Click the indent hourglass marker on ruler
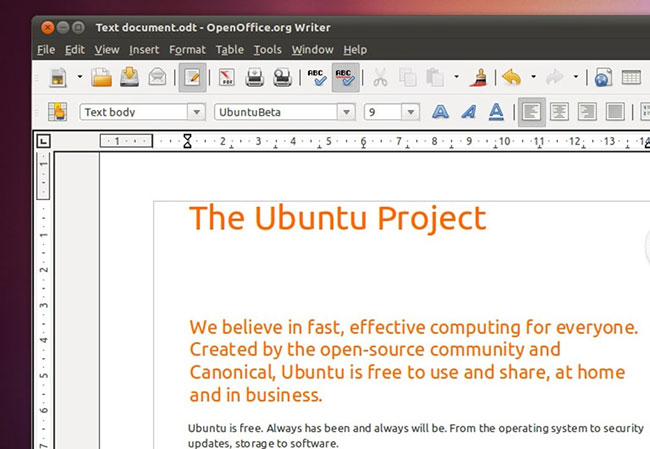This screenshot has height=449, width=650. click(187, 141)
